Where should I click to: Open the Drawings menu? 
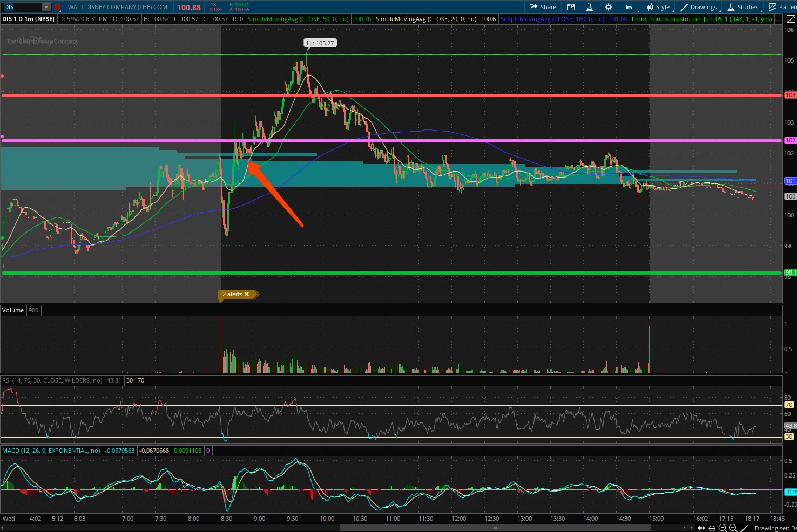(699, 7)
